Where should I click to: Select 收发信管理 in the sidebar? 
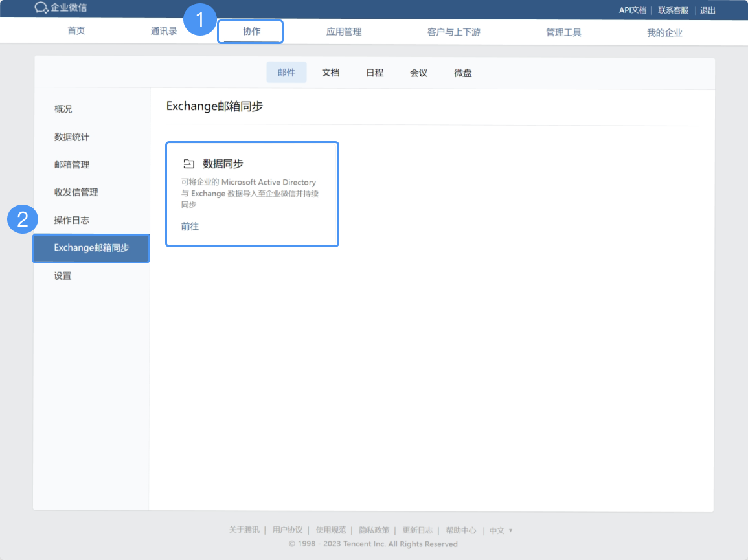76,193
